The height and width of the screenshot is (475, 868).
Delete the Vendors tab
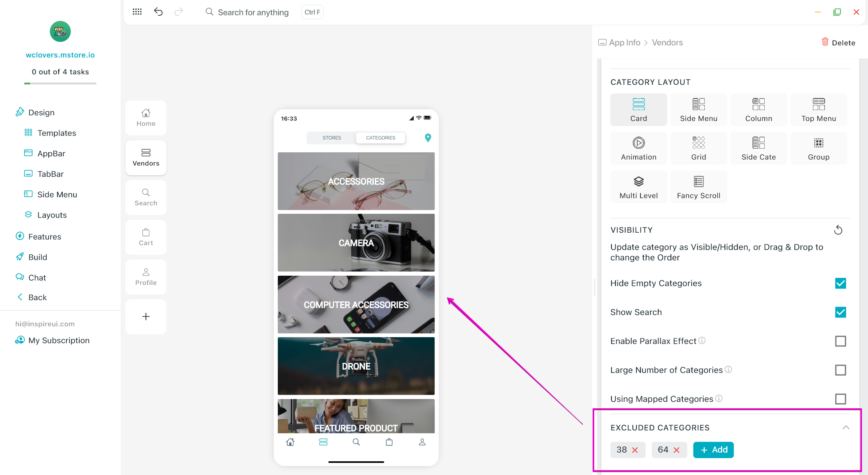click(x=838, y=43)
